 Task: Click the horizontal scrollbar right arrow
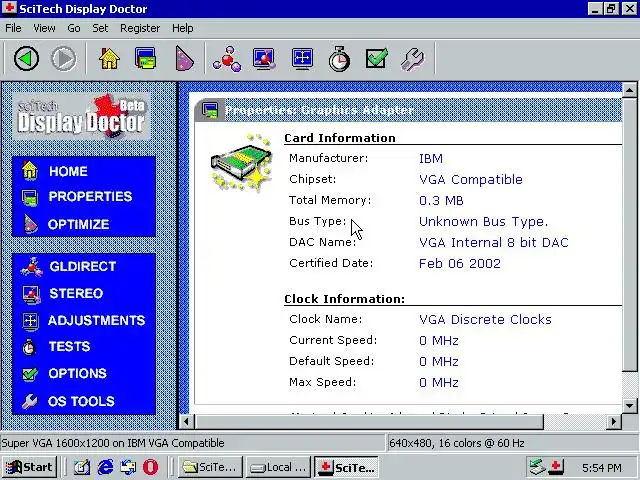coord(613,421)
